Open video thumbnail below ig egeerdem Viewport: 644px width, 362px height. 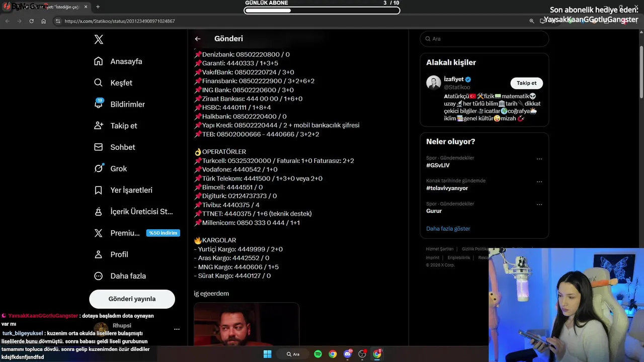pyautogui.click(x=247, y=324)
